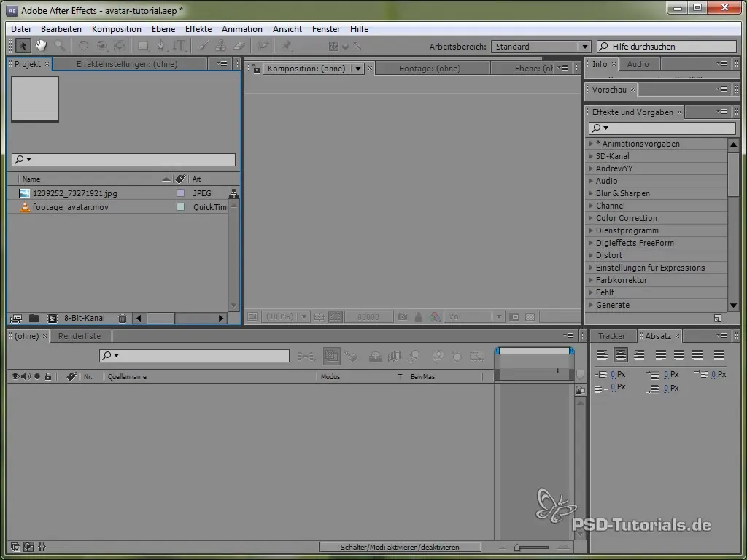Take a snapshot with the camera icon

point(403,316)
